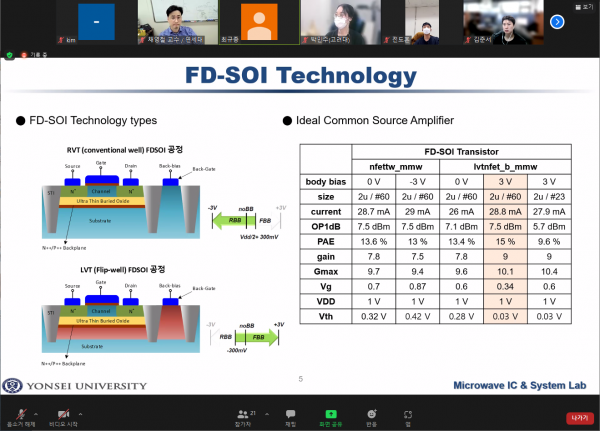600x431 pixels.
Task: Click the '5.7 dBm' OP1dB cell
Action: click(549, 227)
